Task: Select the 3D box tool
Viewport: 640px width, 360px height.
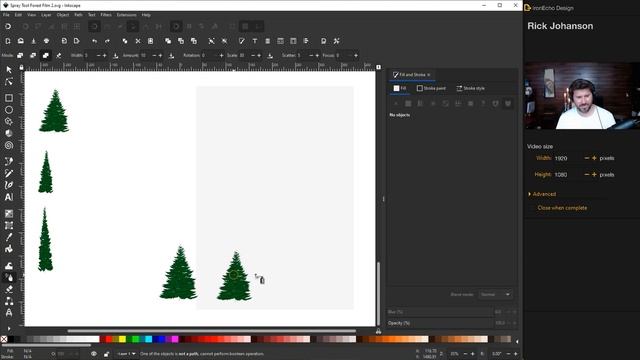Action: coord(9,133)
